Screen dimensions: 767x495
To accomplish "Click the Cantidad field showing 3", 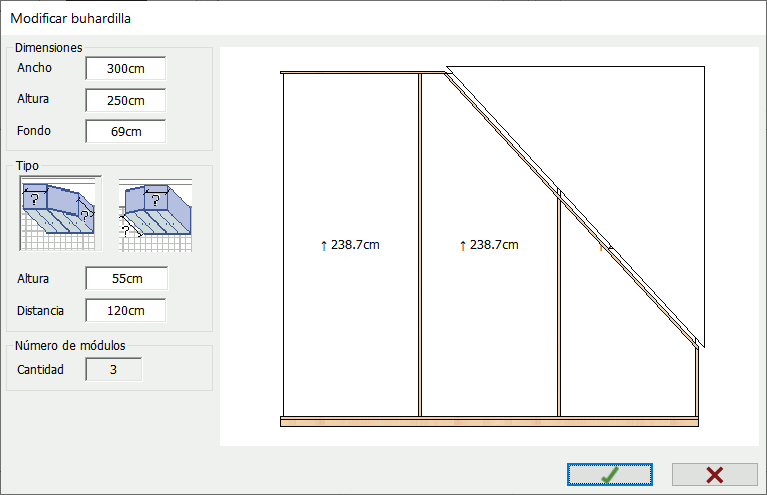I will [113, 369].
